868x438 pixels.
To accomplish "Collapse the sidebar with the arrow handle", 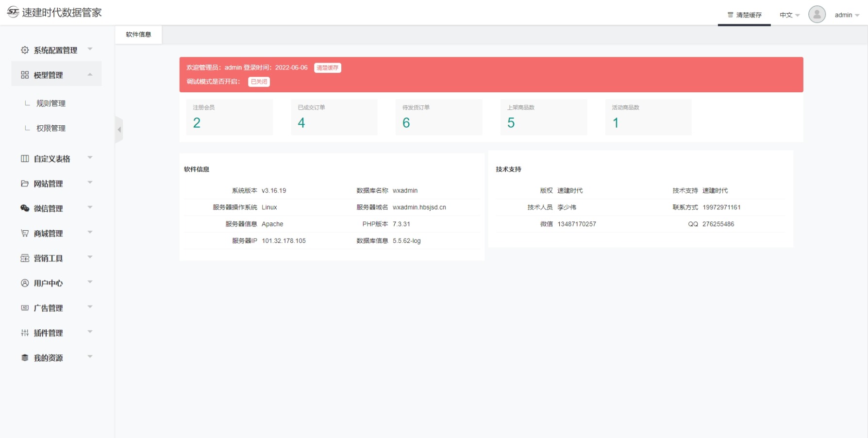I will tap(119, 130).
